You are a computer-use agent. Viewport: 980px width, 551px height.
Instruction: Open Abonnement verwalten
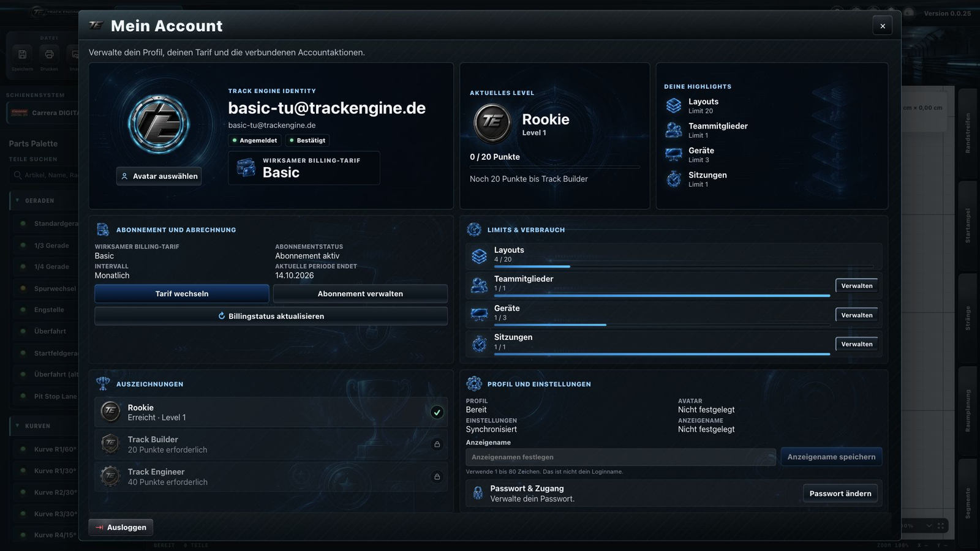360,294
